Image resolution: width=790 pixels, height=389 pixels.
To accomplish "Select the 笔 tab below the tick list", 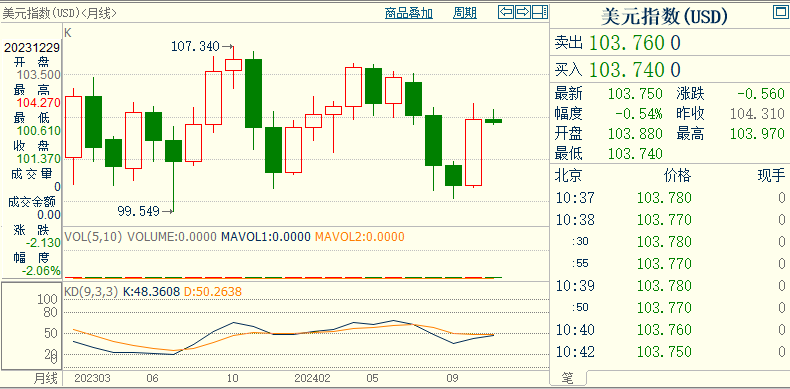I will [x=568, y=377].
